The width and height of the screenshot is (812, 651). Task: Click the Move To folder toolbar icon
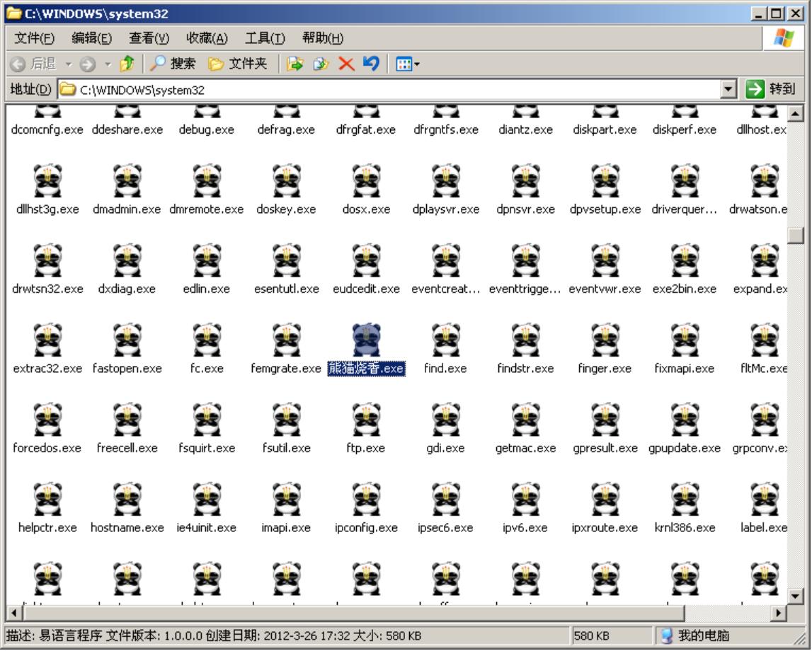[x=295, y=64]
